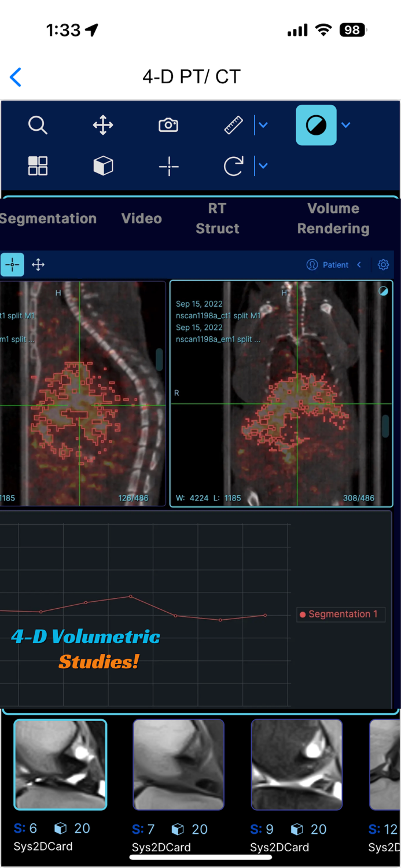Image resolution: width=401 pixels, height=868 pixels.
Task: Click the cube image count icon under series 7
Action: click(x=178, y=829)
